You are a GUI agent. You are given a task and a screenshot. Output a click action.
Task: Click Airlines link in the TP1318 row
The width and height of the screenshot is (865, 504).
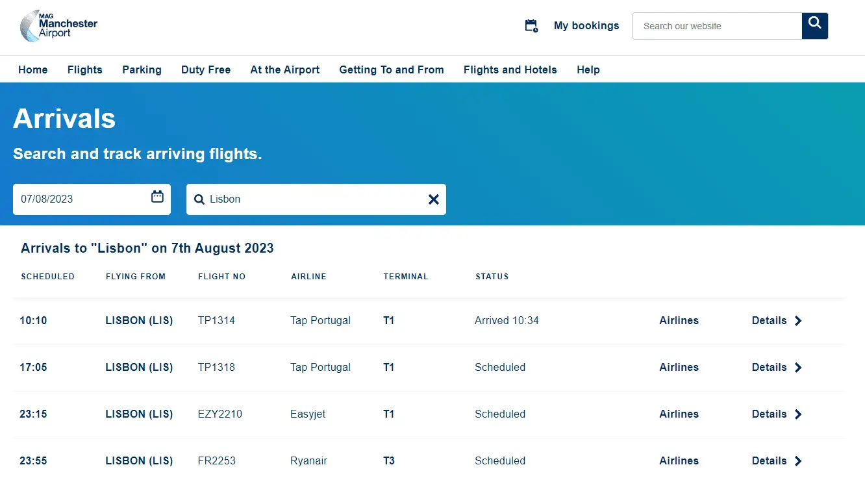(679, 368)
